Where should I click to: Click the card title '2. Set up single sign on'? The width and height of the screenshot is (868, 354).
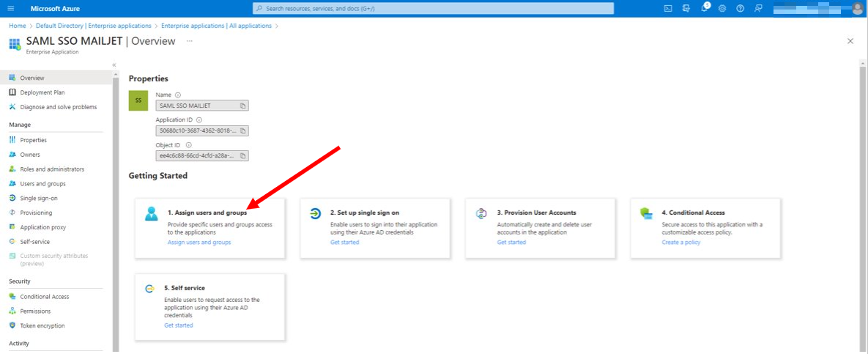(x=365, y=212)
